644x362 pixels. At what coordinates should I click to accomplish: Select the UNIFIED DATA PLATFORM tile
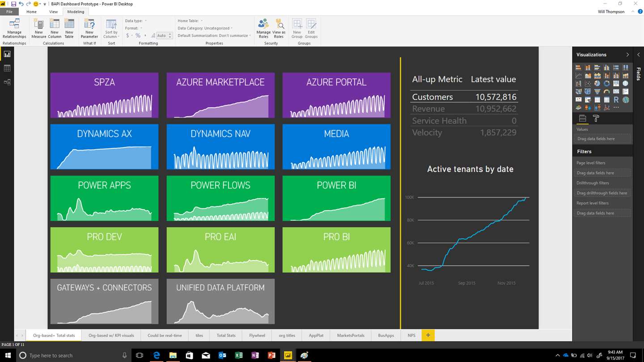pos(220,301)
